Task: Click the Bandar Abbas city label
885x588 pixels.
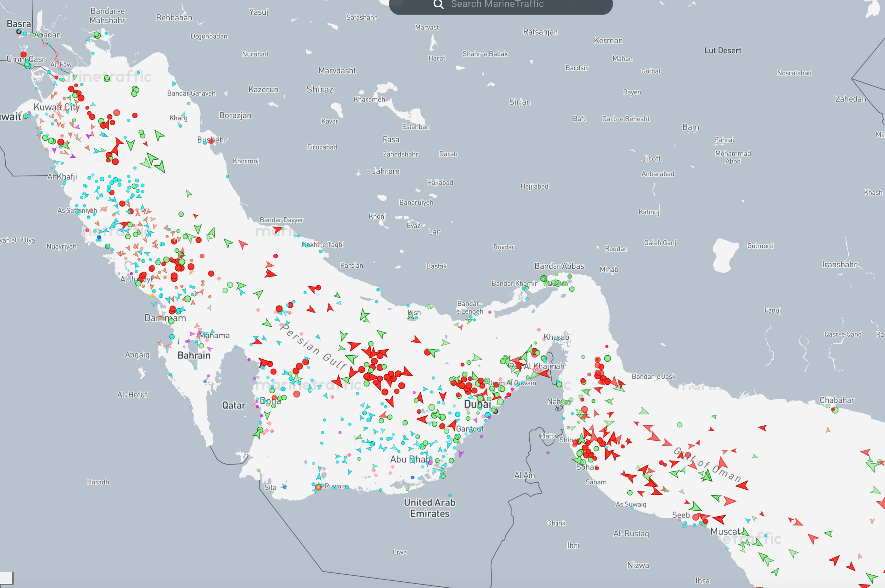Action: tap(559, 266)
